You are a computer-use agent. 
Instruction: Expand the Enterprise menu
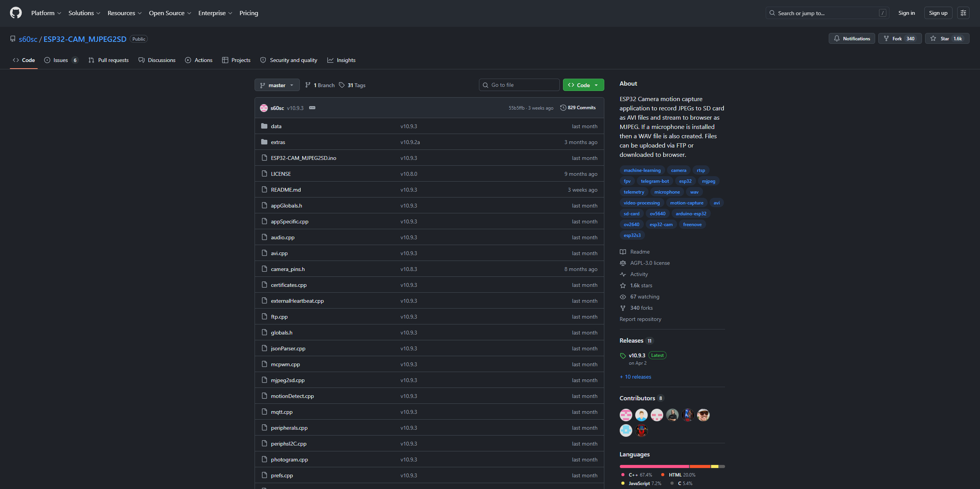[215, 13]
